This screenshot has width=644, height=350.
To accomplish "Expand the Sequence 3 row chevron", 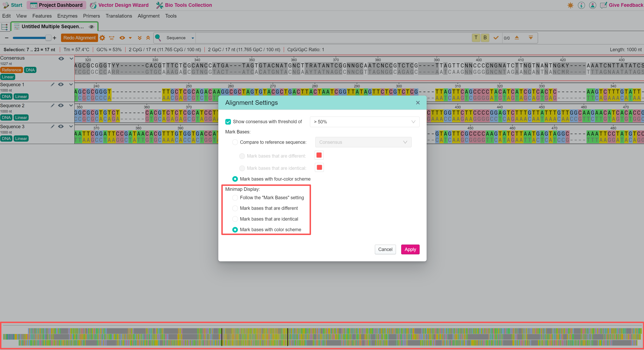I will (x=71, y=126).
